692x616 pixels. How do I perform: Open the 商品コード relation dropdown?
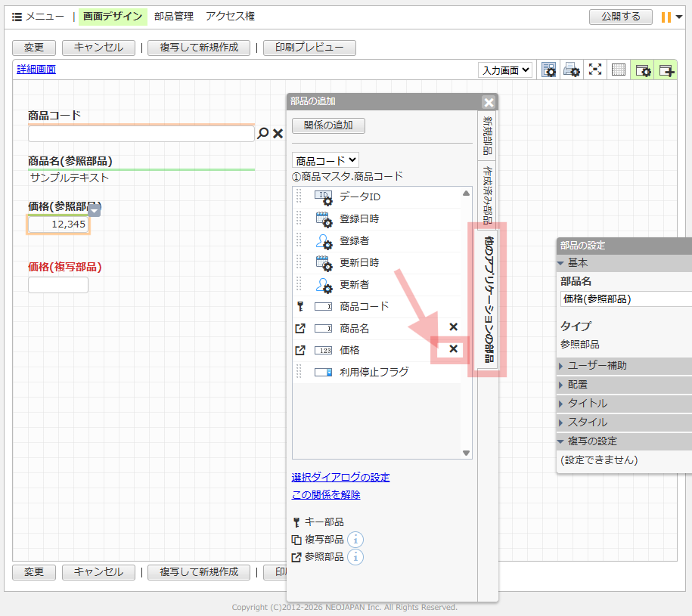pyautogui.click(x=325, y=160)
